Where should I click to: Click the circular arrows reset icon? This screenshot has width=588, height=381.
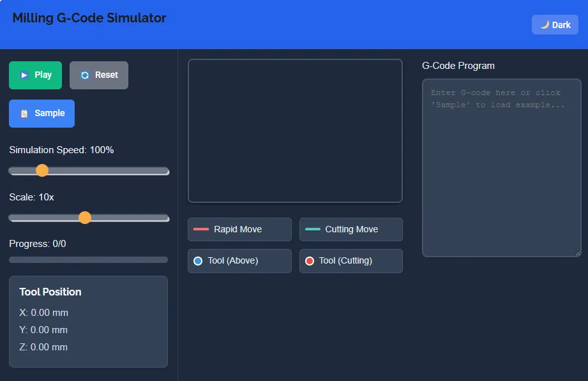tap(85, 75)
